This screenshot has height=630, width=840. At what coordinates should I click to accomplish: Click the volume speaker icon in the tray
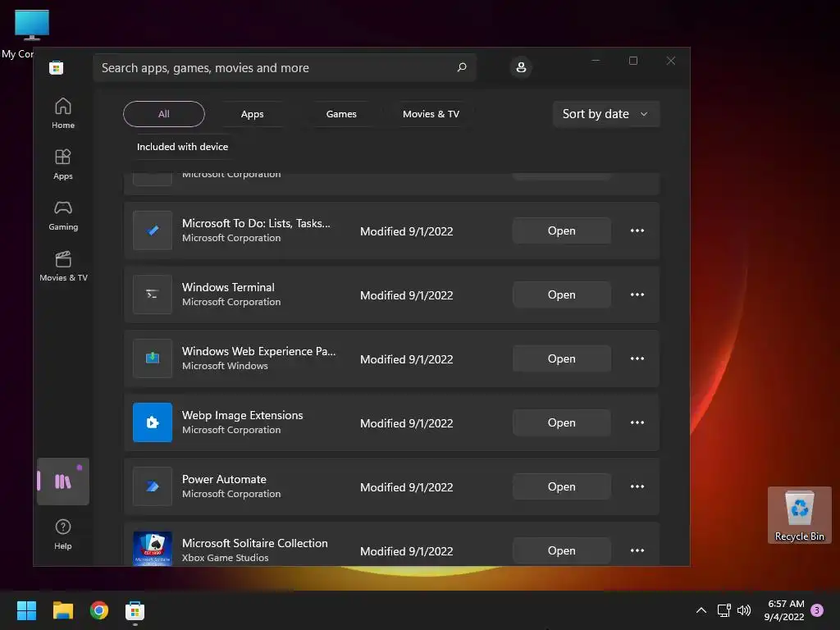click(743, 610)
